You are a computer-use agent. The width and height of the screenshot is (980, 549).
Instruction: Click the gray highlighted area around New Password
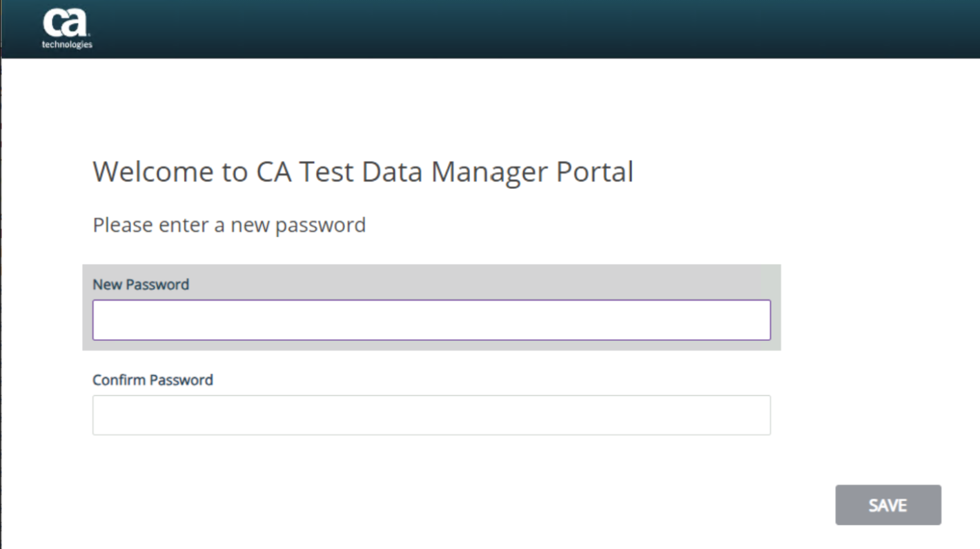tap(776, 308)
